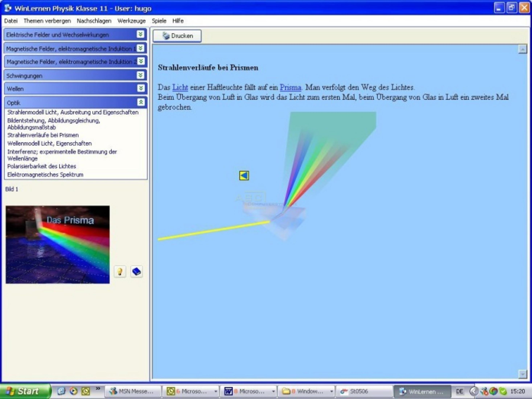
Task: Open the Werkzeuge menu
Action: (132, 21)
